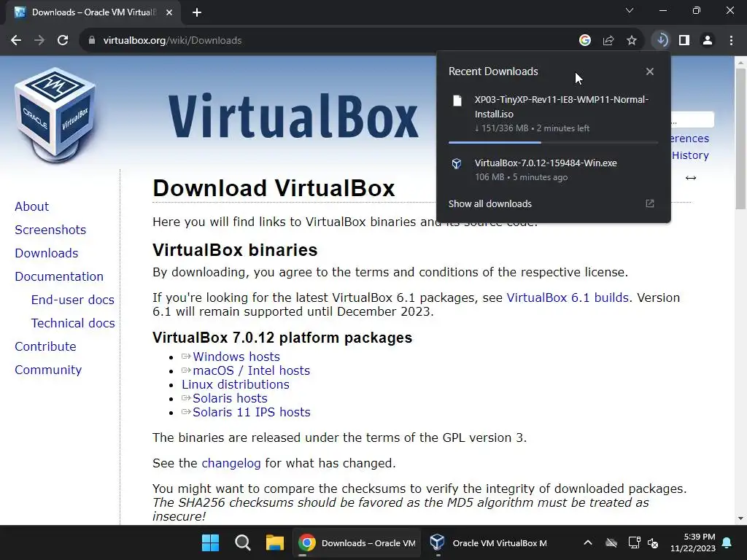The image size is (747, 560).
Task: Open the VirtualBox 6.1 builds link
Action: [x=568, y=297]
